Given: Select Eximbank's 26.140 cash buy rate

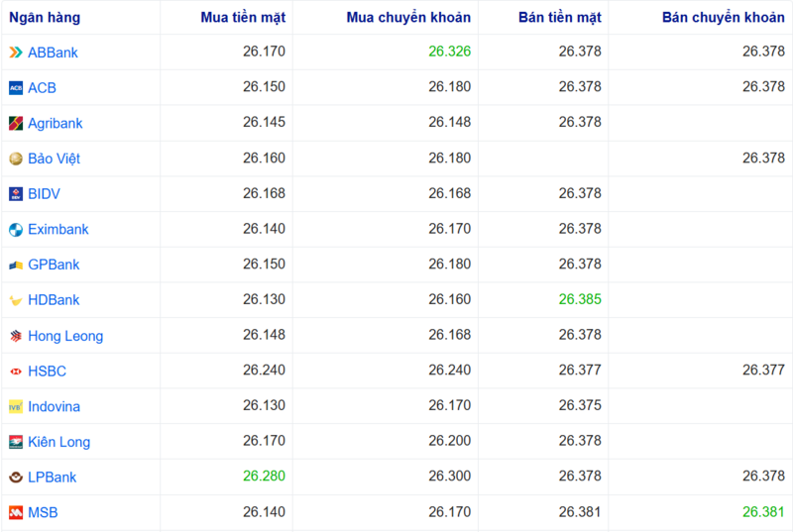Looking at the screenshot, I should click(x=264, y=229).
